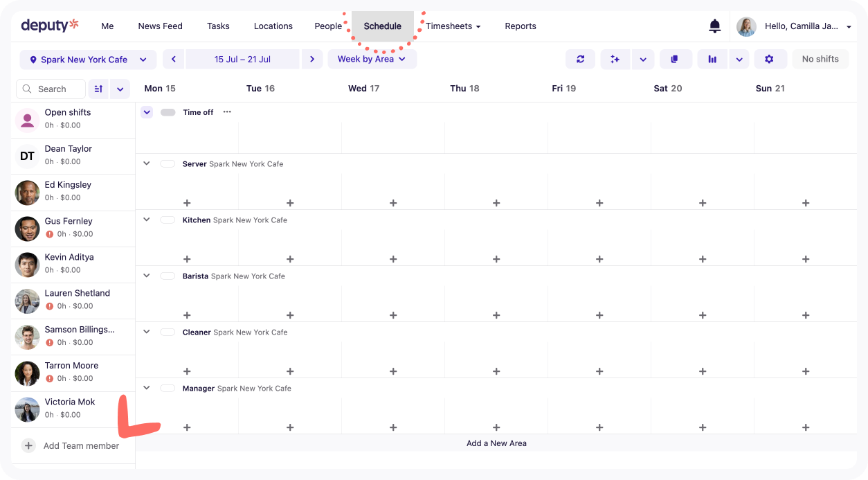Toggle the Time off row switch
Image resolution: width=868 pixels, height=480 pixels.
tap(167, 112)
